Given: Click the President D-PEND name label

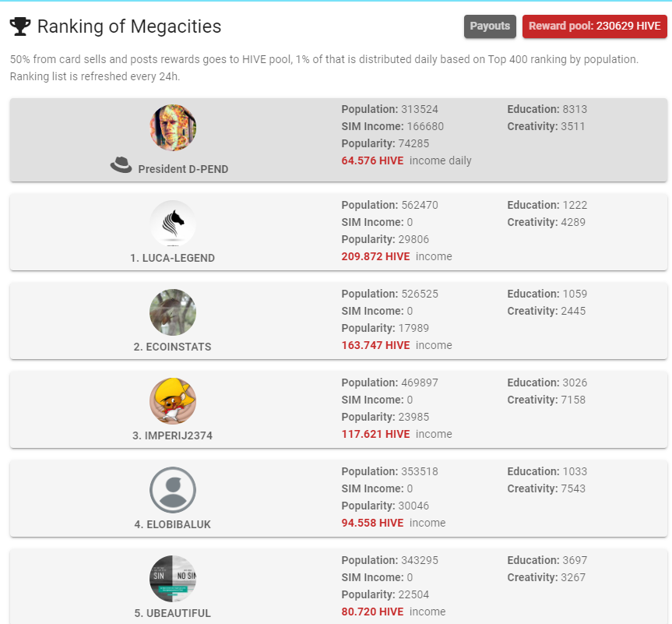Looking at the screenshot, I should click(x=183, y=169).
